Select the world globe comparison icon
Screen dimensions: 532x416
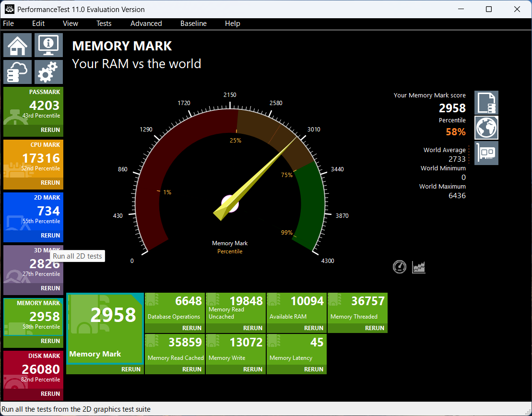(x=486, y=128)
